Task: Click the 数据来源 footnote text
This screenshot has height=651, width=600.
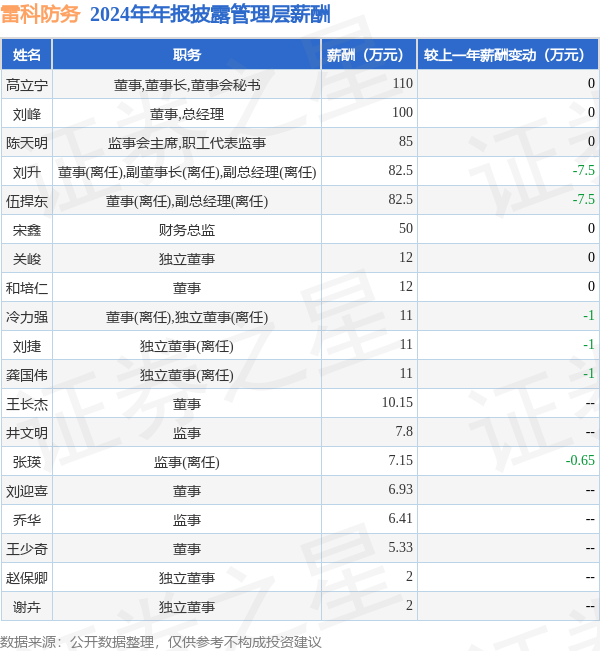Action: point(160,642)
